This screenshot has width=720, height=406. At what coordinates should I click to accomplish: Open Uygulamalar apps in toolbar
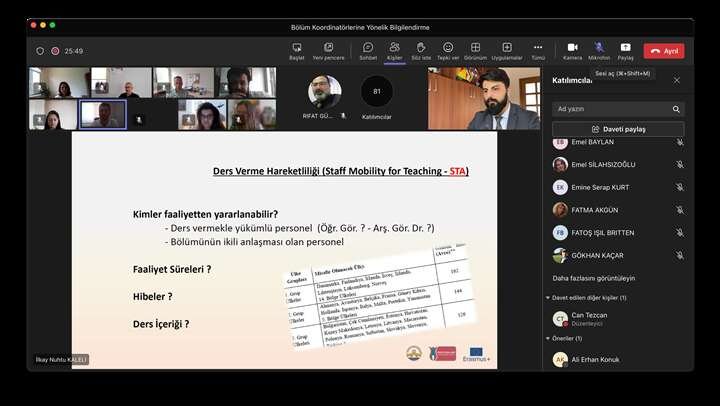pyautogui.click(x=507, y=50)
